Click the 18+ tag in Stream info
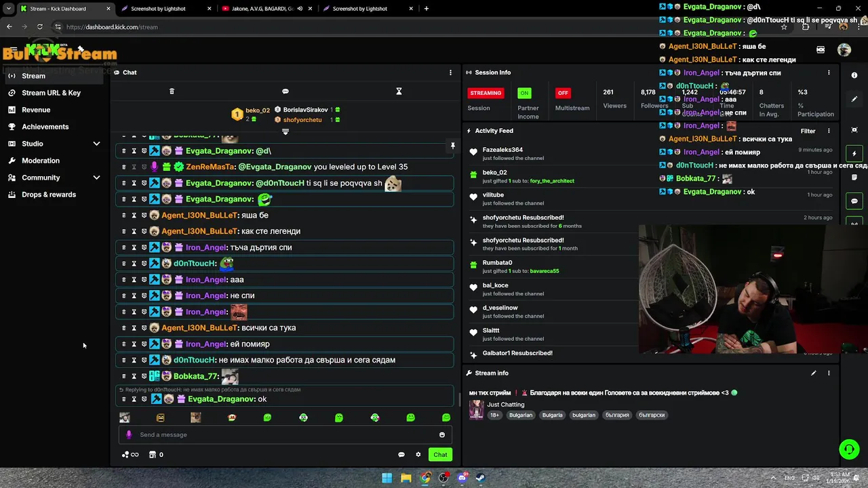The width and height of the screenshot is (868, 488). pos(494,415)
